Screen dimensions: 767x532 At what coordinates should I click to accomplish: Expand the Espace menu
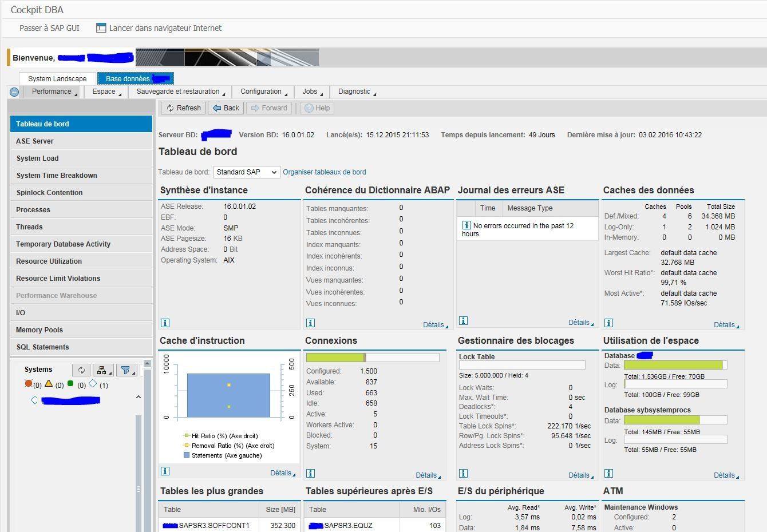pos(105,92)
